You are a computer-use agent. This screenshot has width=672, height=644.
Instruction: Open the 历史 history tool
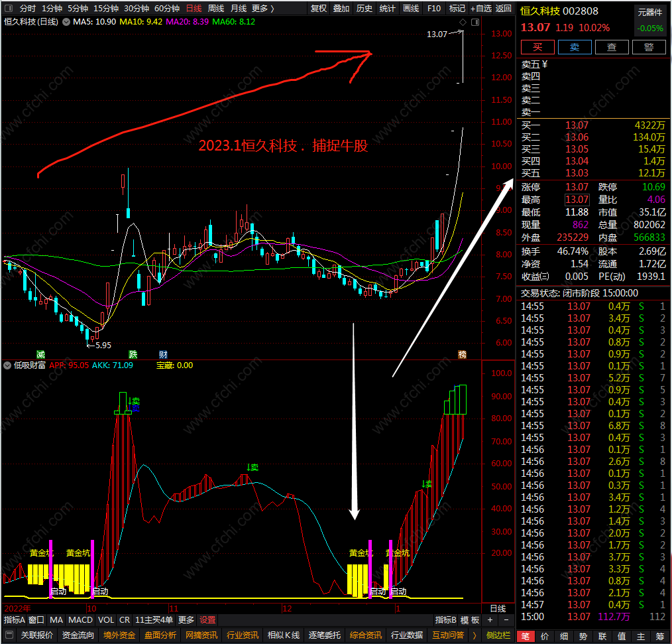[364, 8]
